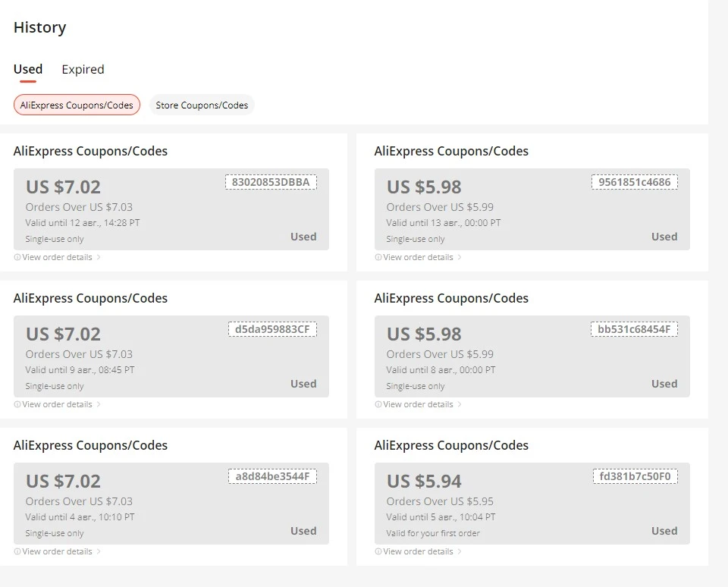This screenshot has width=728, height=587.
Task: Click chevron arrow below coupon 83020853DBBA
Action: pos(99,257)
